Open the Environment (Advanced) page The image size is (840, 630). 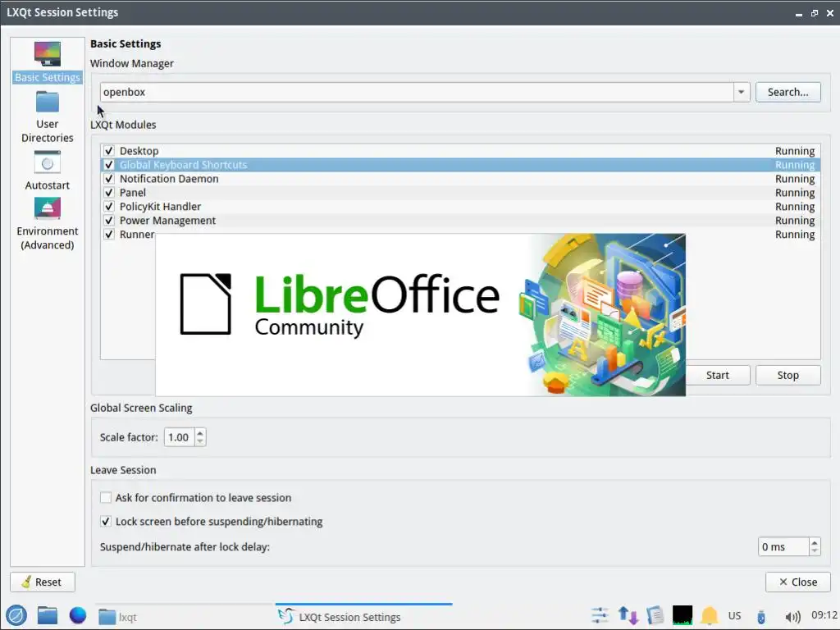pyautogui.click(x=47, y=223)
